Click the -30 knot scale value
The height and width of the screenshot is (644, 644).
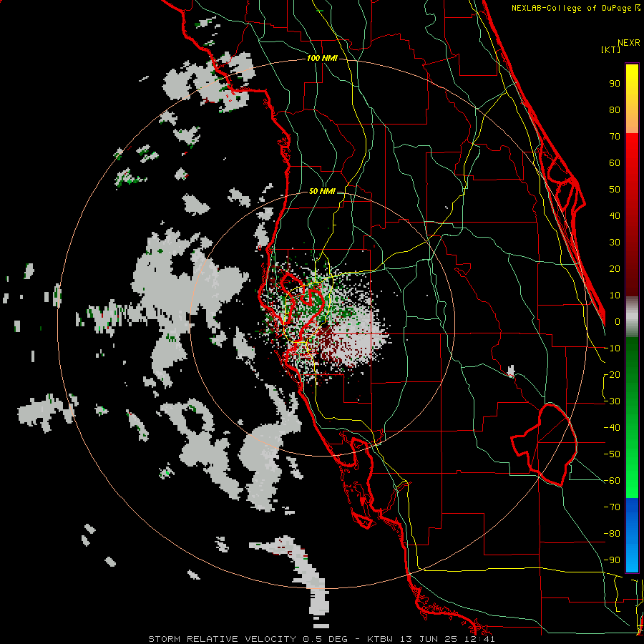612,401
